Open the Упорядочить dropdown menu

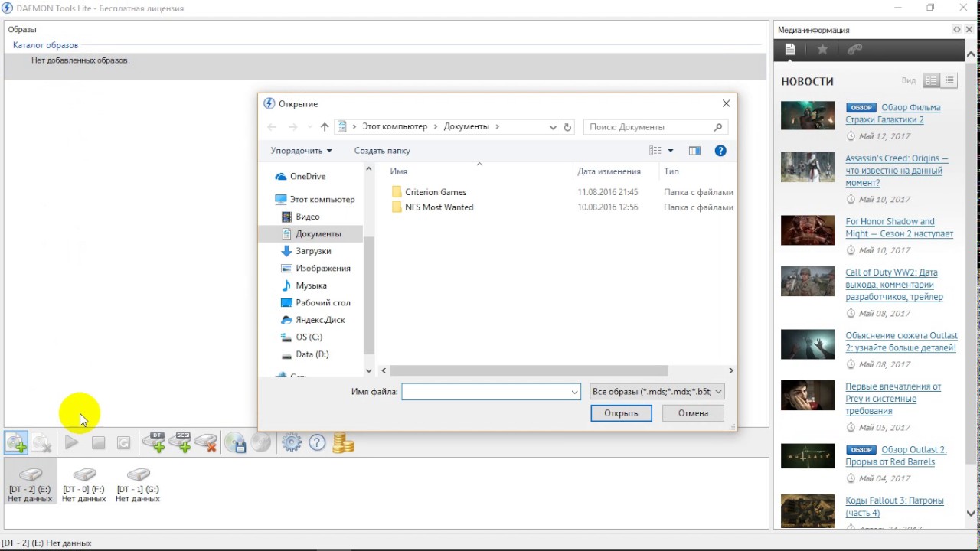tap(301, 151)
